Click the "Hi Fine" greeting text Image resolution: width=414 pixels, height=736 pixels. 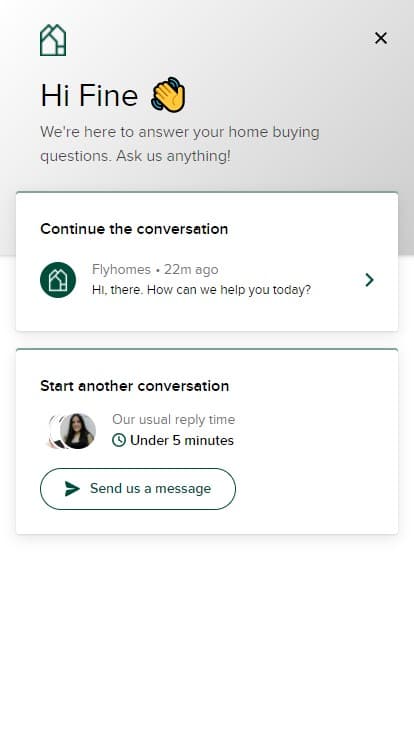tap(89, 95)
